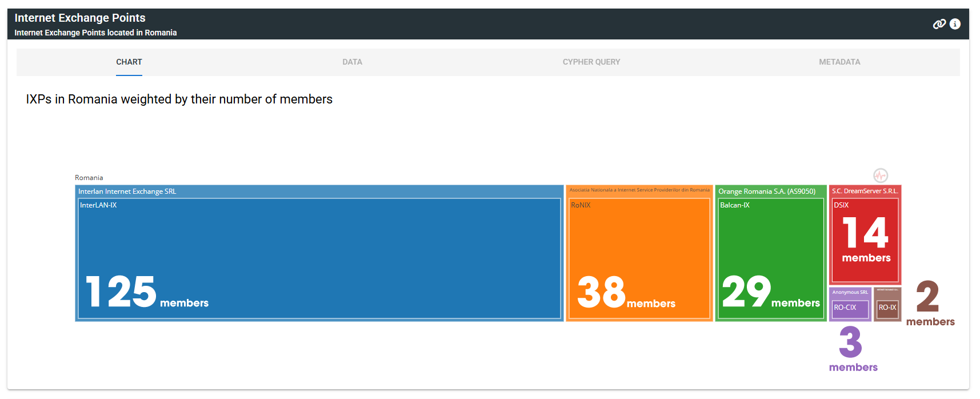Screen dimensions: 980x399
Task: Click the 125 members value
Action: point(147,292)
